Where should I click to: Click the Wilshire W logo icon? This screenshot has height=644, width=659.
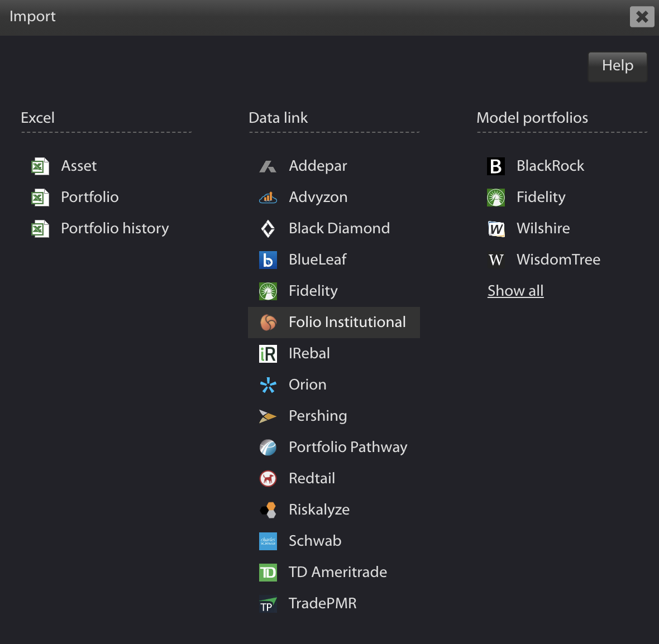[x=495, y=229]
